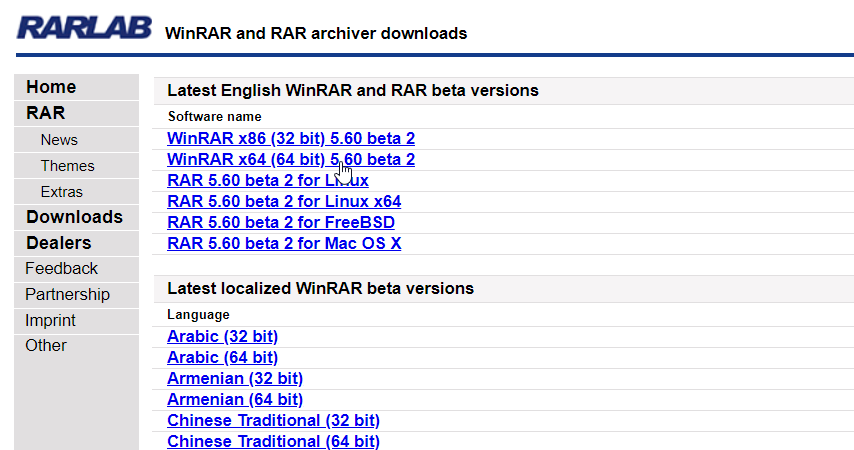Click the RARLAB logo
The image size is (854, 450).
[x=84, y=28]
